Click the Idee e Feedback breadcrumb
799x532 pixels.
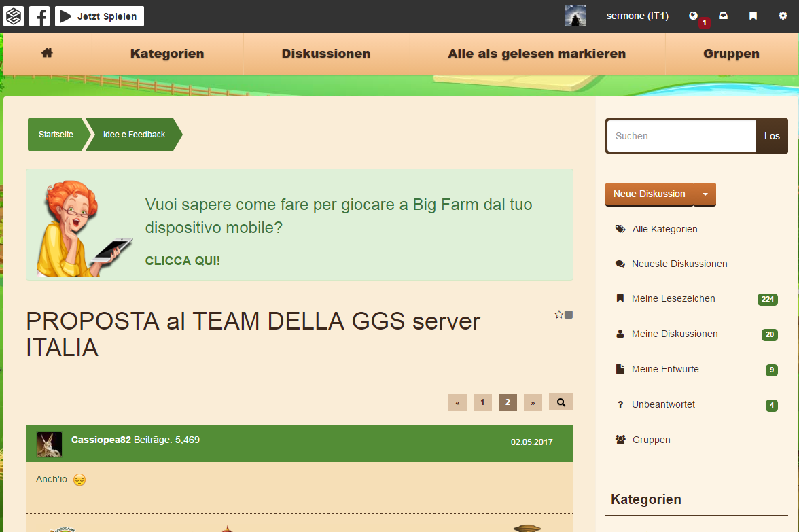(134, 135)
